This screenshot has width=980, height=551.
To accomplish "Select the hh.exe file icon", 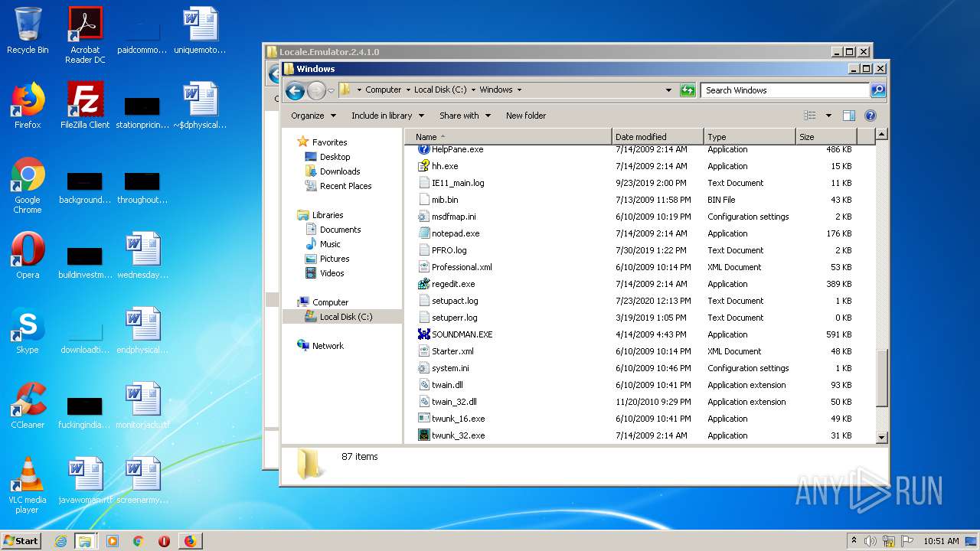I will [x=424, y=166].
